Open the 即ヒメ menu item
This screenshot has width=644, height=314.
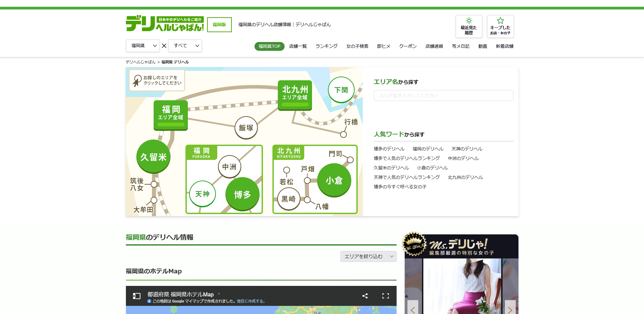tap(384, 46)
